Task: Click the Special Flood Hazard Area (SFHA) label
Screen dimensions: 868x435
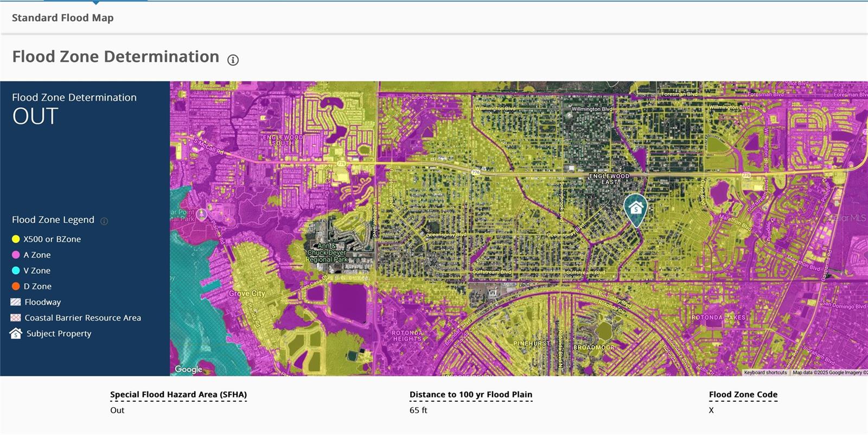Action: (x=178, y=395)
